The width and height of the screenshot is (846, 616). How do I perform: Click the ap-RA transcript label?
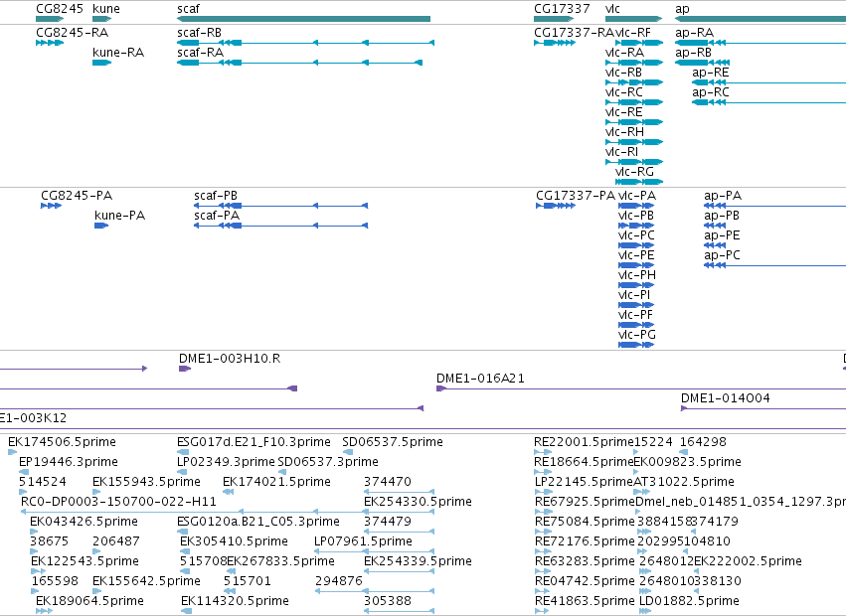pos(694,33)
